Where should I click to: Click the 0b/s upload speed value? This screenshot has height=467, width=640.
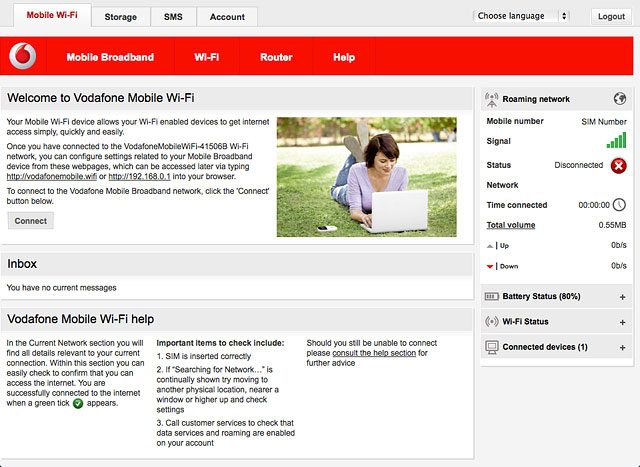(618, 245)
